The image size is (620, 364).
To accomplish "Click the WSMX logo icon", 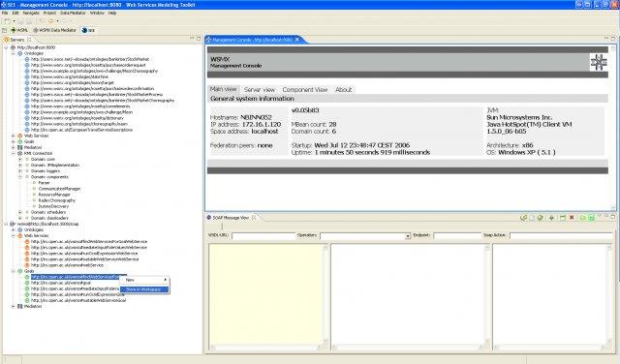I will tap(599, 62).
